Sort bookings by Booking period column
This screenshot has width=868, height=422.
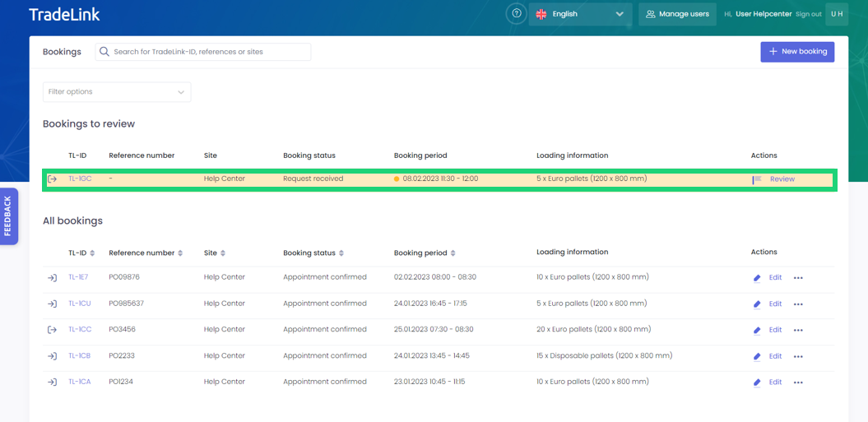click(454, 253)
